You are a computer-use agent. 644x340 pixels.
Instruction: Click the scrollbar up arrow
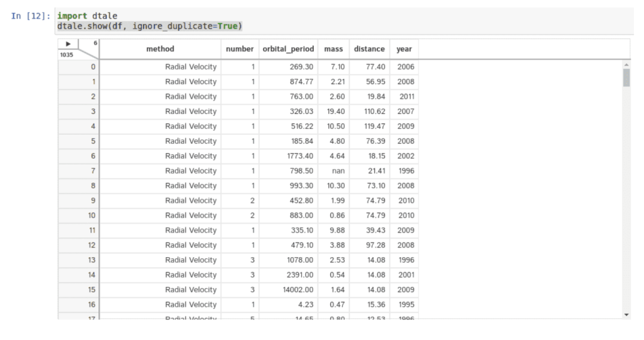tap(626, 64)
